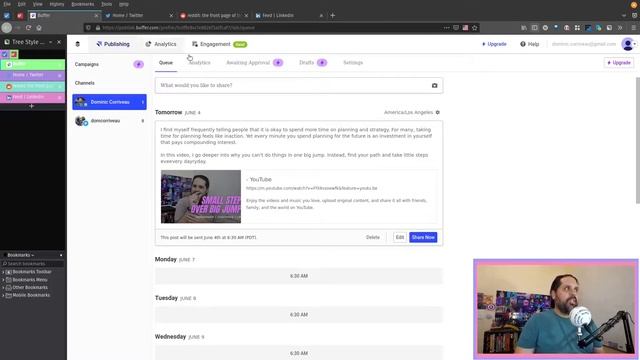Reload the current page
The image size is (640, 360).
tap(28, 28)
